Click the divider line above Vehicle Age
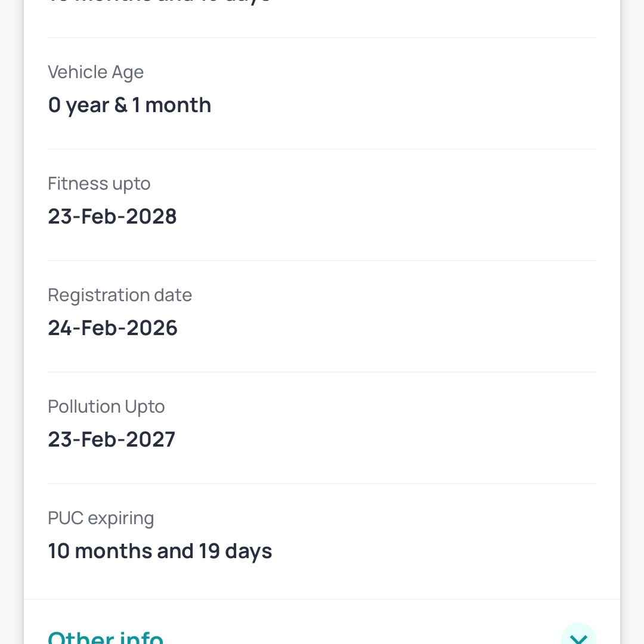 (x=322, y=38)
